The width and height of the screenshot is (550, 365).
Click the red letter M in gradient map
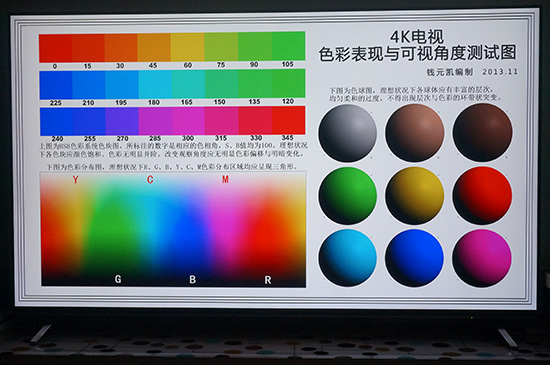[225, 180]
